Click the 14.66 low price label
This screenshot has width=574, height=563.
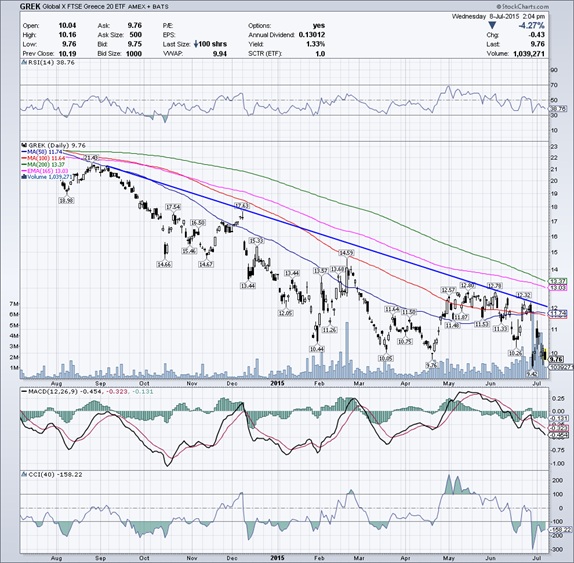pos(164,264)
